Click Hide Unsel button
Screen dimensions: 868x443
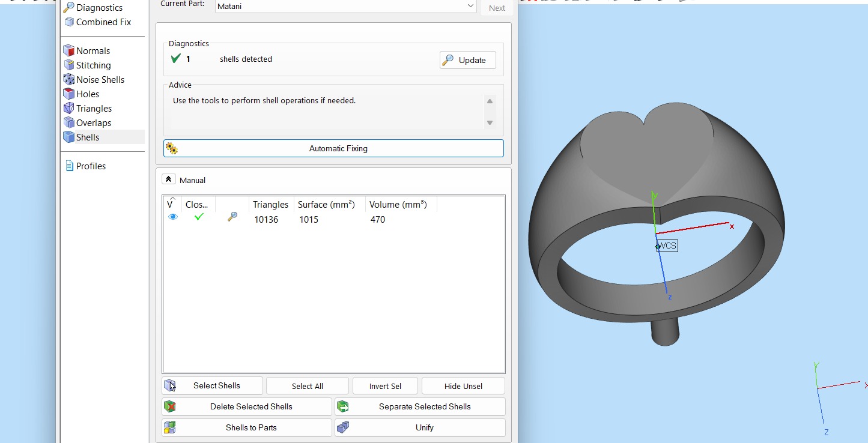coord(463,386)
